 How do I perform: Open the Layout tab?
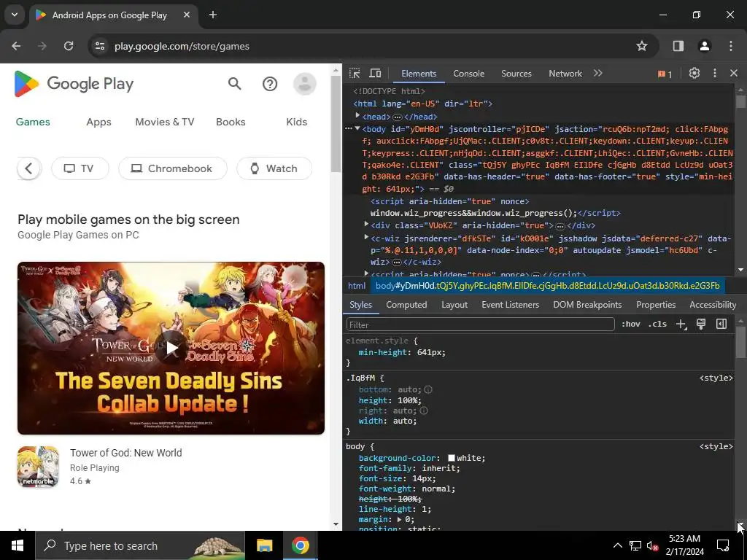click(454, 305)
